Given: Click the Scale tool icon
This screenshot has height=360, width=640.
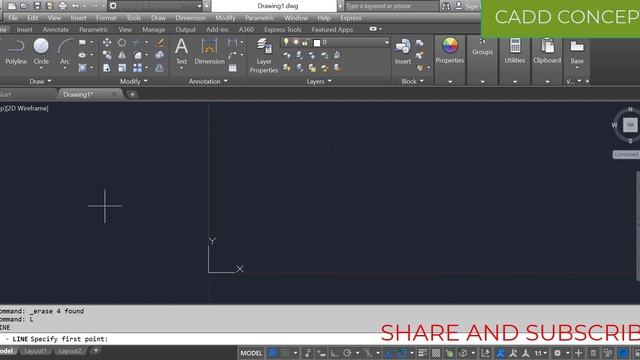Looking at the screenshot, I should pos(122,68).
